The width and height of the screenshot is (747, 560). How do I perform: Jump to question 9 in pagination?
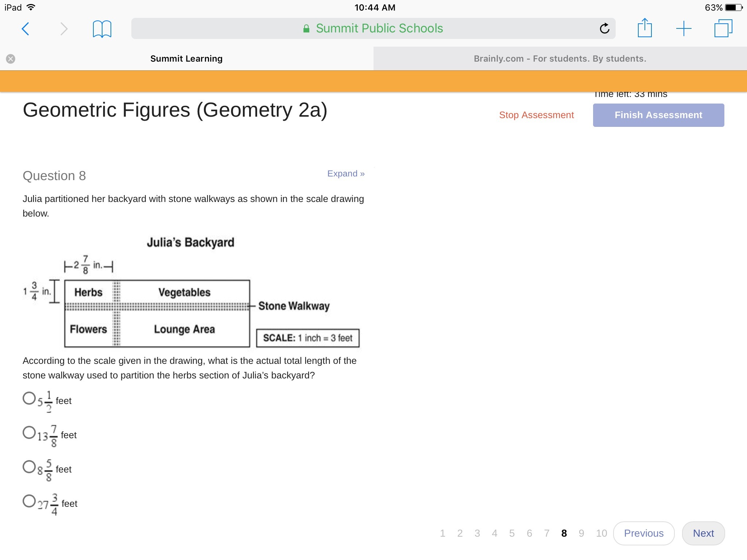pos(581,533)
